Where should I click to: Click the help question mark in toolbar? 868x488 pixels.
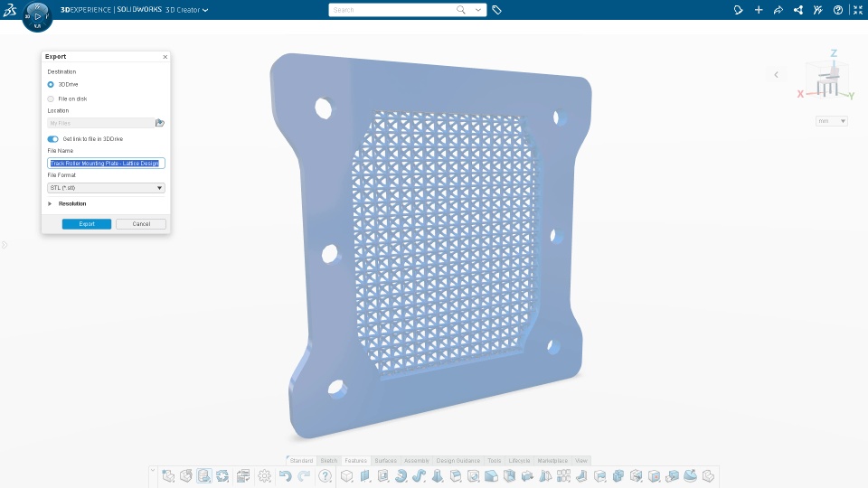pyautogui.click(x=325, y=476)
